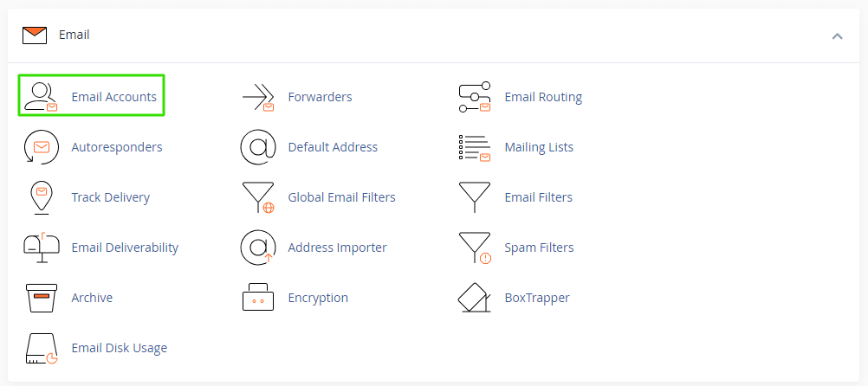Click the BoxTrapper icon
Image resolution: width=868 pixels, height=386 pixels.
[474, 298]
